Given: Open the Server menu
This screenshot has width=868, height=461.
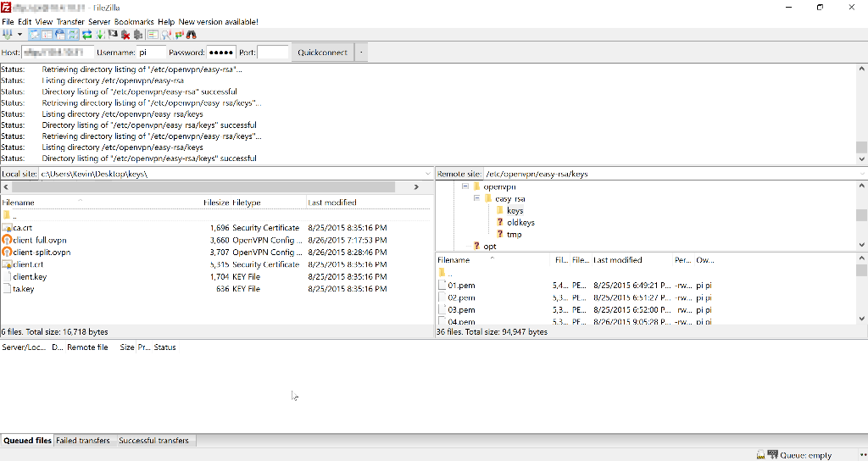Looking at the screenshot, I should 99,21.
